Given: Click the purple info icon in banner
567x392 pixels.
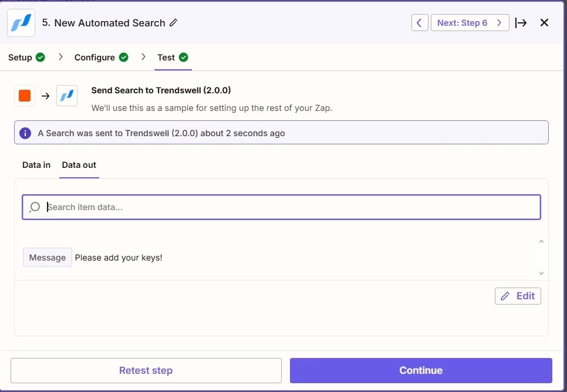Looking at the screenshot, I should coord(25,133).
